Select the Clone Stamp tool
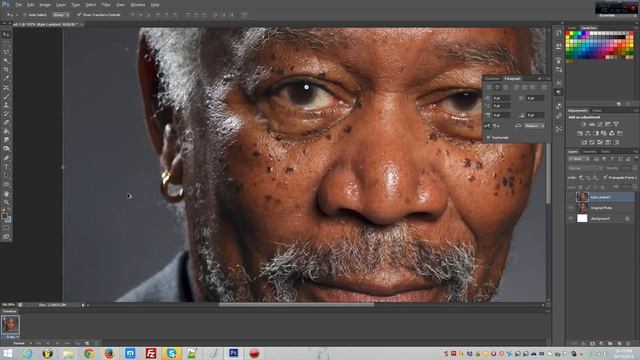 [7, 105]
